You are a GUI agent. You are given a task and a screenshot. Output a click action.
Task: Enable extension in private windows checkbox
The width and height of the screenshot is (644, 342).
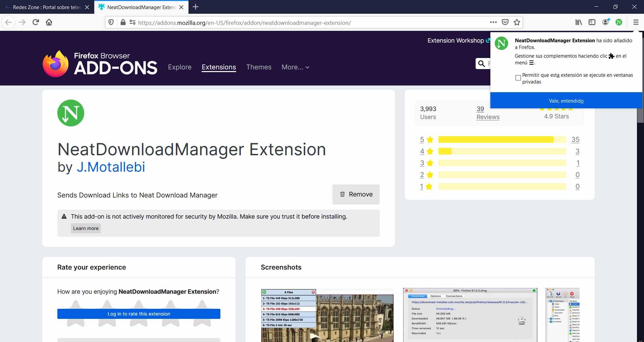[x=518, y=78]
